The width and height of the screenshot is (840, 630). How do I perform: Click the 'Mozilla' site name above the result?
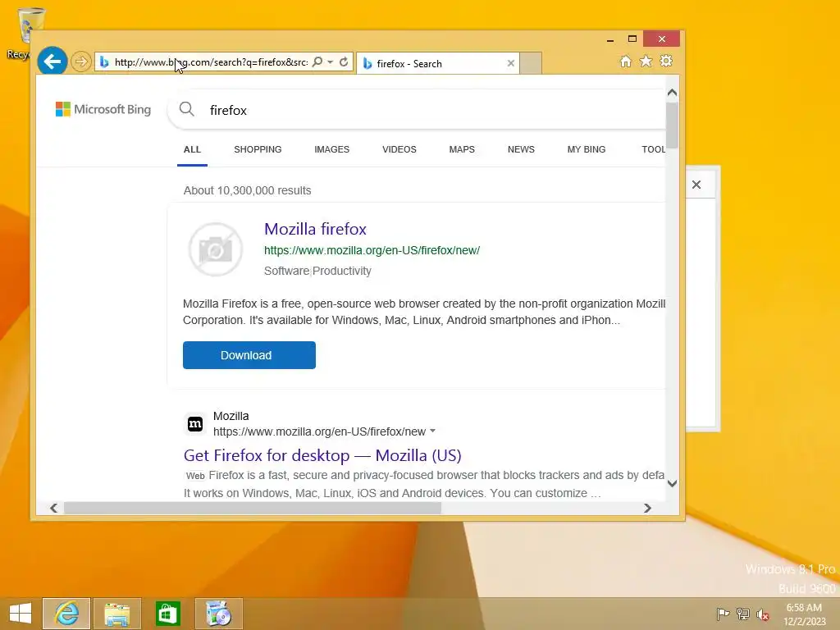(231, 416)
